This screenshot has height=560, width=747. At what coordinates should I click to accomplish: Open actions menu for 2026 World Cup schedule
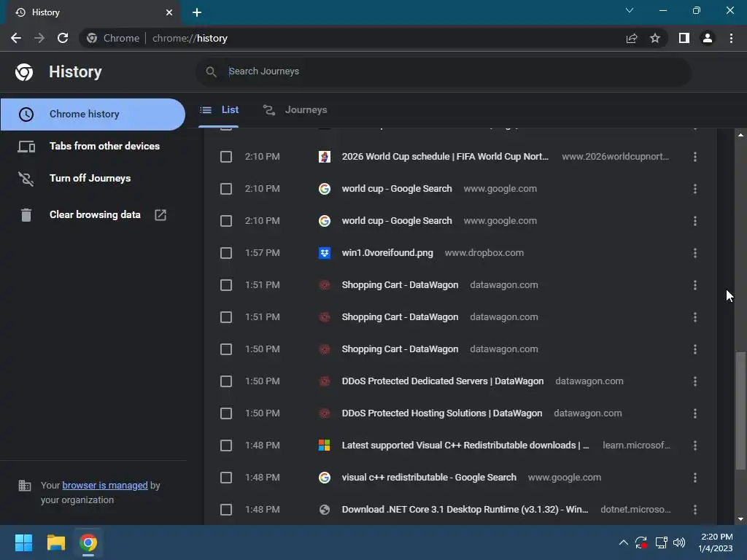[x=695, y=157]
